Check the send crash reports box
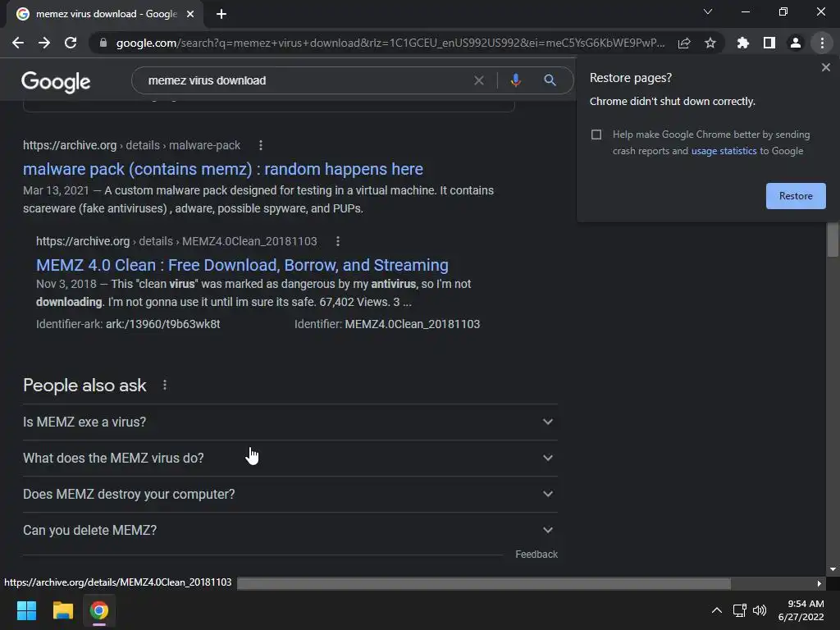840x630 pixels. point(596,135)
